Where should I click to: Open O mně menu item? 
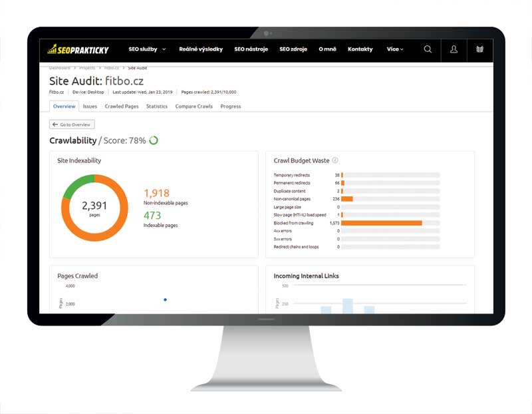pos(327,49)
